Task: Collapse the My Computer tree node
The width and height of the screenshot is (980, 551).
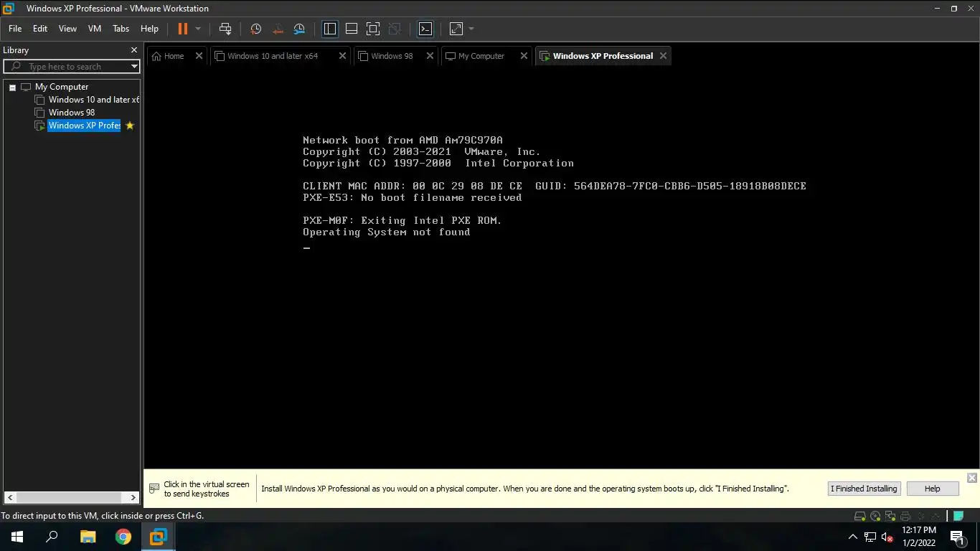Action: coord(12,87)
